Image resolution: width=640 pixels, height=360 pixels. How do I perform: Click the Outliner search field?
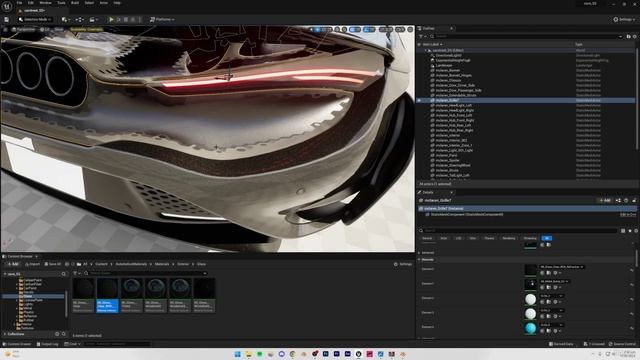coord(527,36)
